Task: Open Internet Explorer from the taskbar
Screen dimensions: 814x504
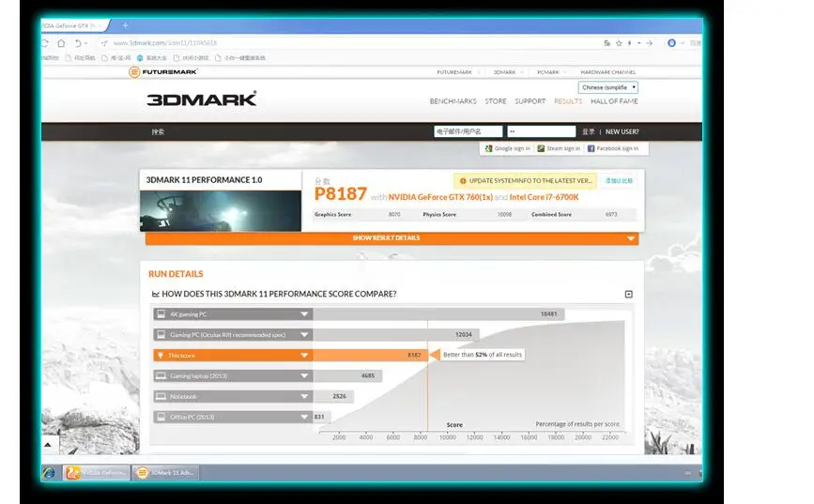Action: (49, 473)
